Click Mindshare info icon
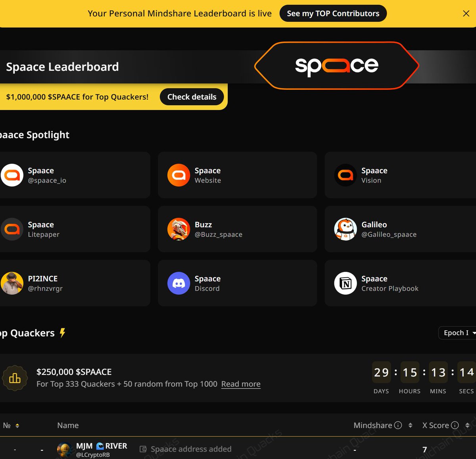The height and width of the screenshot is (459, 476). click(398, 425)
